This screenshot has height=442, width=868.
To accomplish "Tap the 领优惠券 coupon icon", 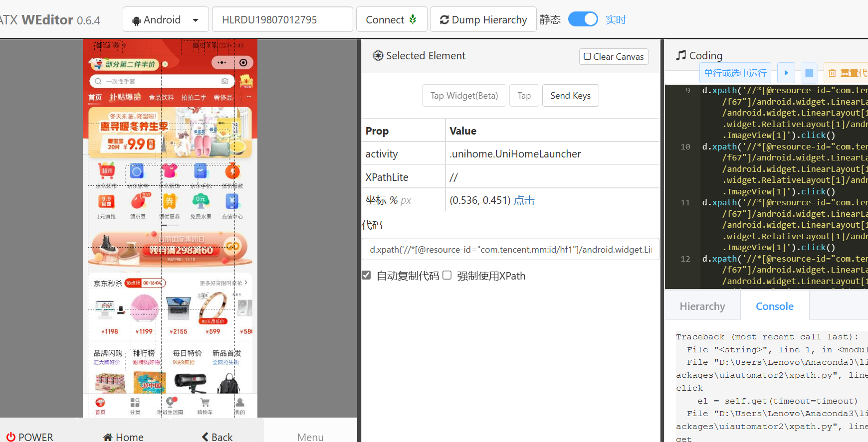I will tap(170, 201).
